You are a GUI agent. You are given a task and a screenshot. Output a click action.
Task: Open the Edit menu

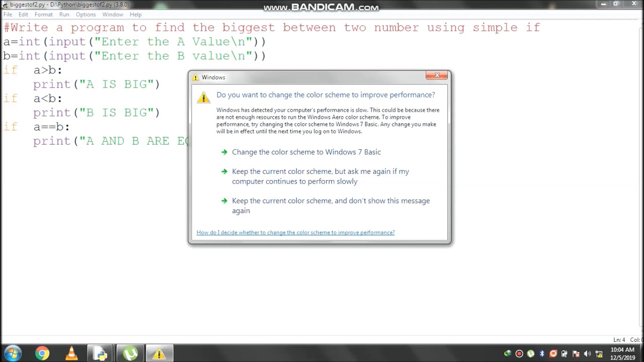point(24,15)
